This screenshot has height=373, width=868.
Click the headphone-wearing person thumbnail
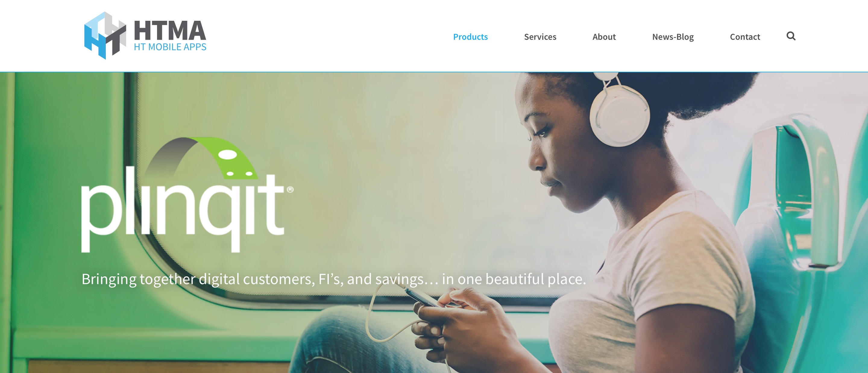tap(609, 221)
